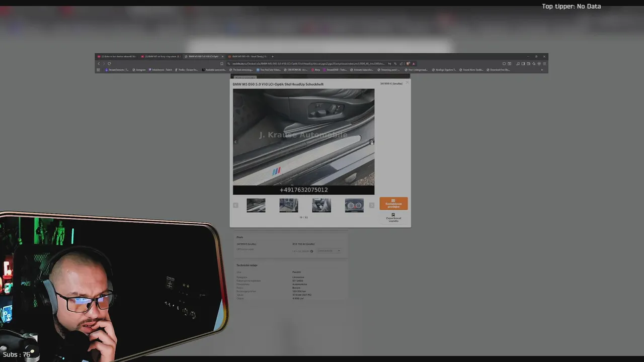
Task: Open StreamEDGE bookmark
Action: 335,70
